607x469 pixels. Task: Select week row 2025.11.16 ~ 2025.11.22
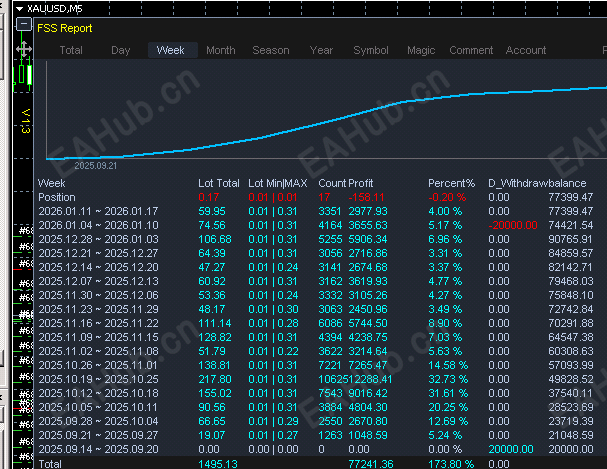[98, 323]
